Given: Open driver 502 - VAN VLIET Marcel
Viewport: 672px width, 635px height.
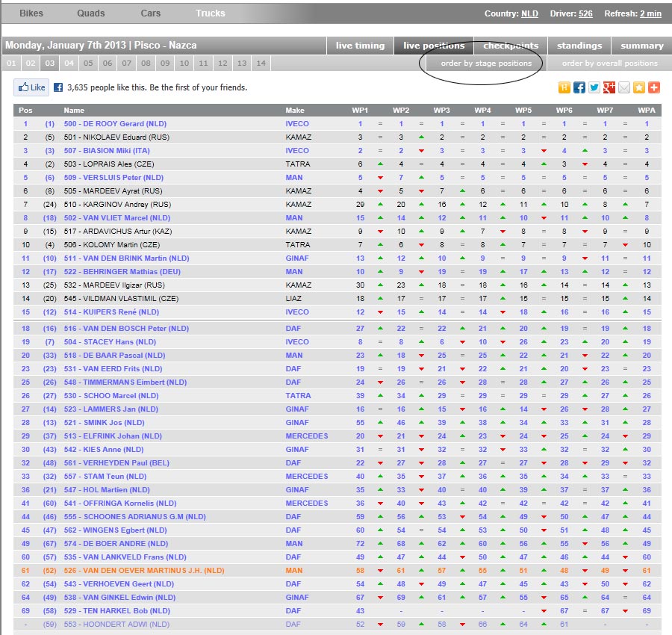Looking at the screenshot, I should click(117, 218).
